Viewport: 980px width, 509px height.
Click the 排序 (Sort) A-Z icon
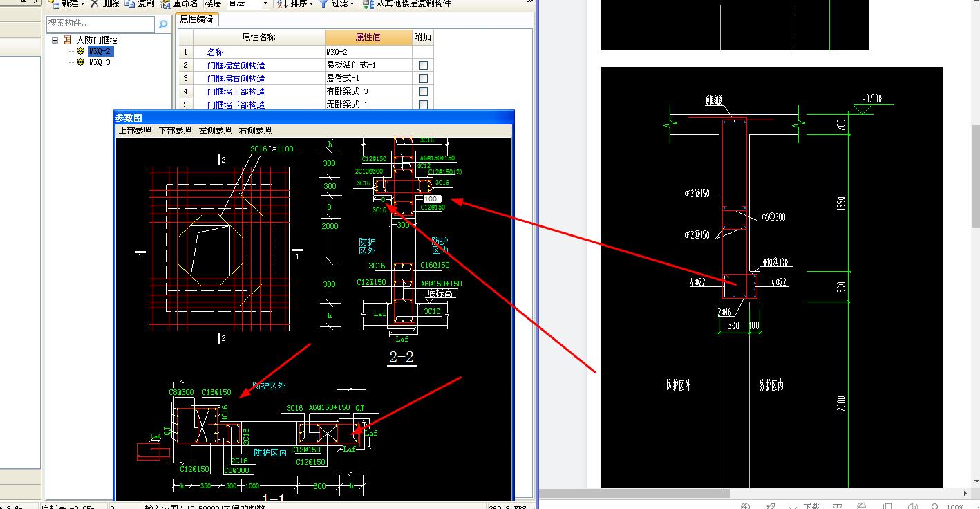tap(282, 3)
